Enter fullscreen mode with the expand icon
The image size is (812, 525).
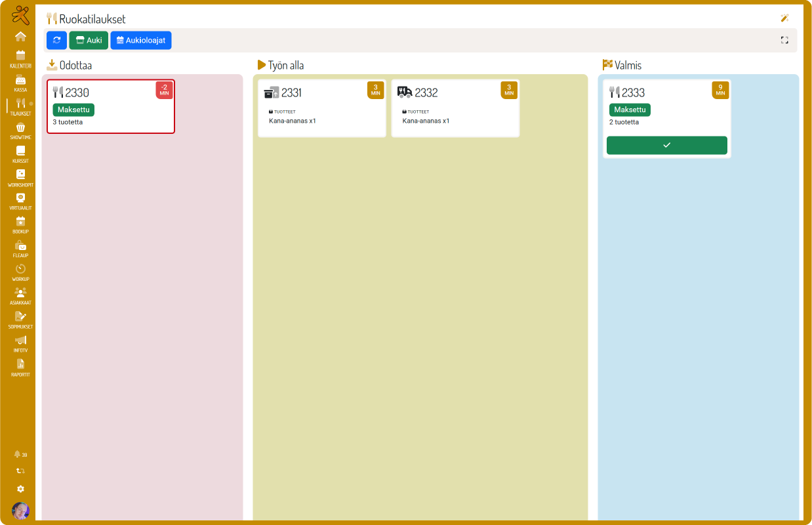coord(784,40)
